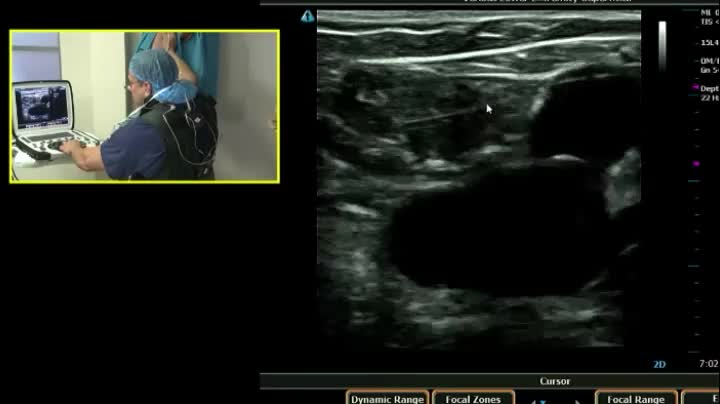Image resolution: width=720 pixels, height=404 pixels.
Task: Open the Dynamic Range control
Action: (387, 398)
